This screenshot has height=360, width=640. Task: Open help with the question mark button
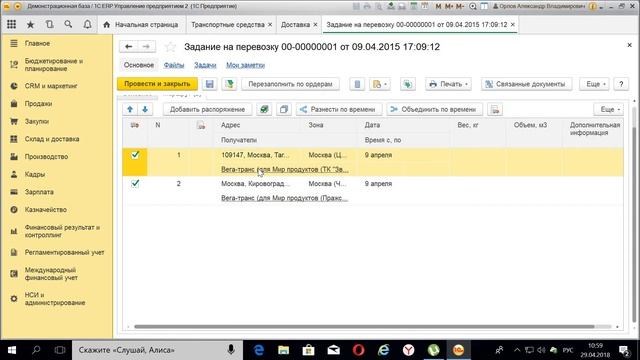click(x=621, y=84)
